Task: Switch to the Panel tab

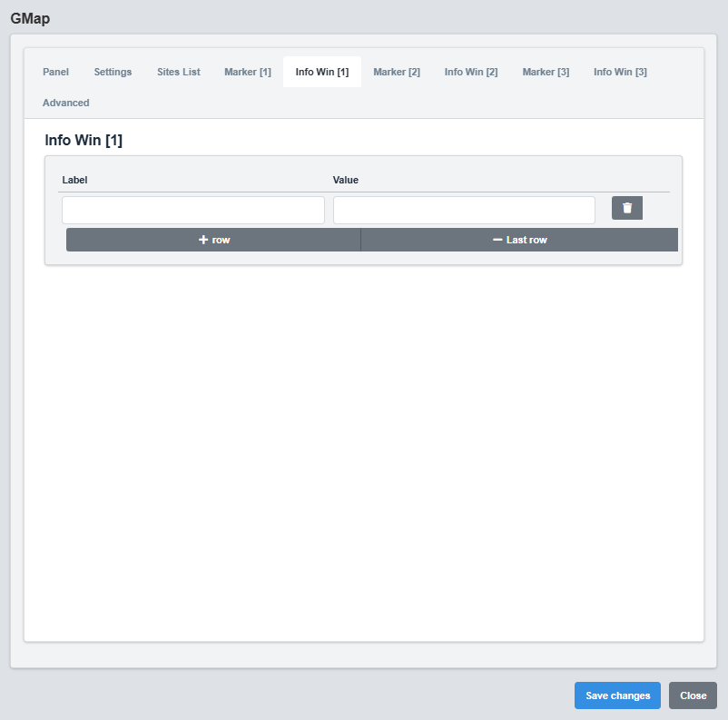Action: point(55,72)
